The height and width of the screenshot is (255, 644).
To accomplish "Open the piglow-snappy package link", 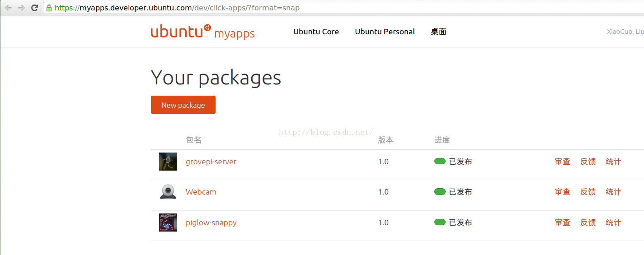I will coord(211,223).
